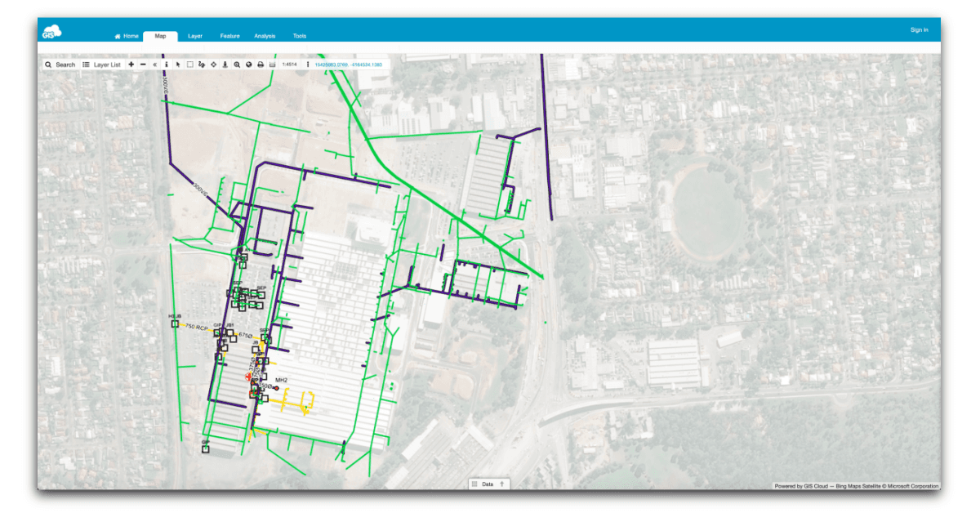The width and height of the screenshot is (980, 513).
Task: Click the magnifier zoom to area icon
Action: (237, 65)
